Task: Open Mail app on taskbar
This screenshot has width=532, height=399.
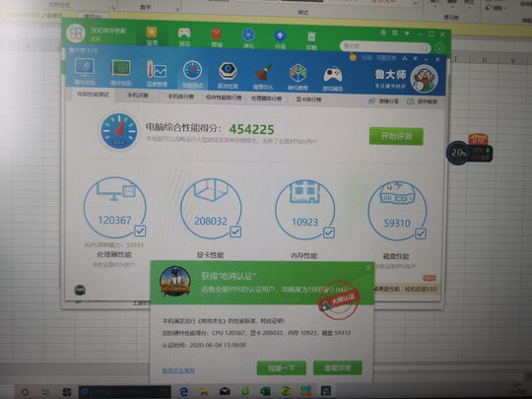Action: point(225,392)
